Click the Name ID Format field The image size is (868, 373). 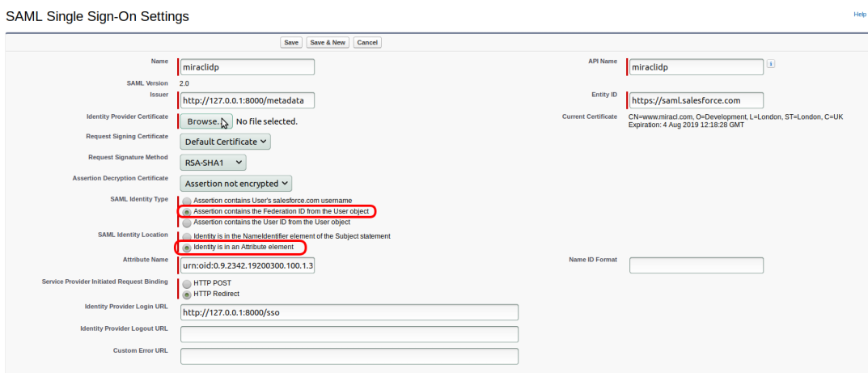point(697,265)
